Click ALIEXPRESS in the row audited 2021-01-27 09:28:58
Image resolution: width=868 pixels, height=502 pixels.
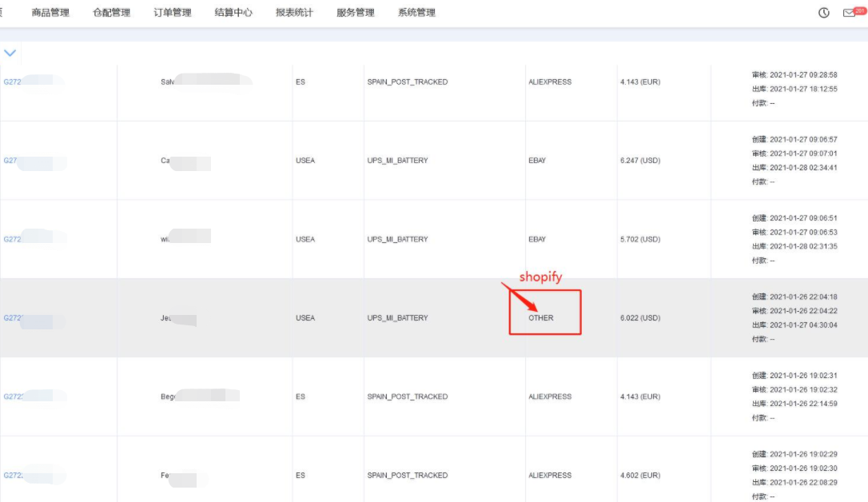tap(550, 82)
